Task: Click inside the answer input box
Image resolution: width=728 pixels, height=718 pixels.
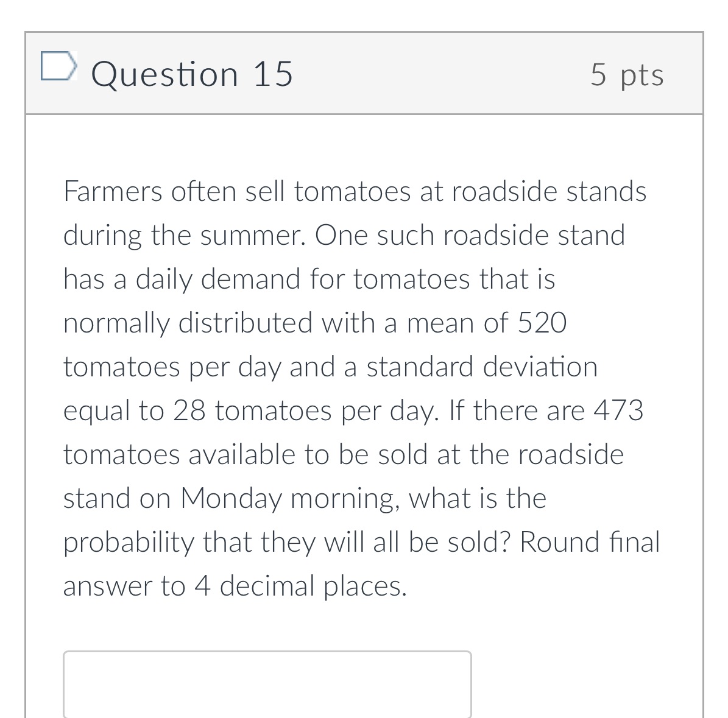Action: coord(268,685)
